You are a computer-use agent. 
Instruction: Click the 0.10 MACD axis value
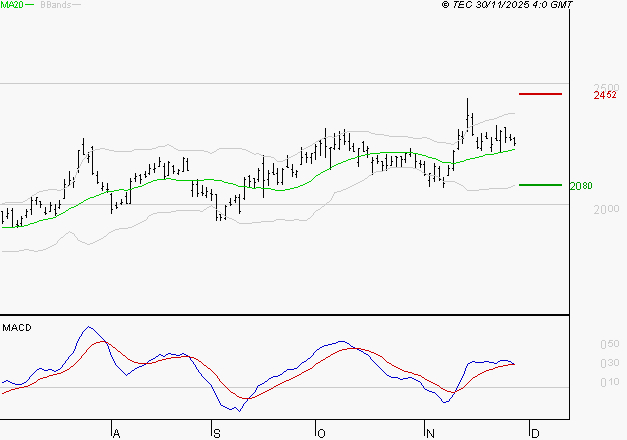coord(610,382)
